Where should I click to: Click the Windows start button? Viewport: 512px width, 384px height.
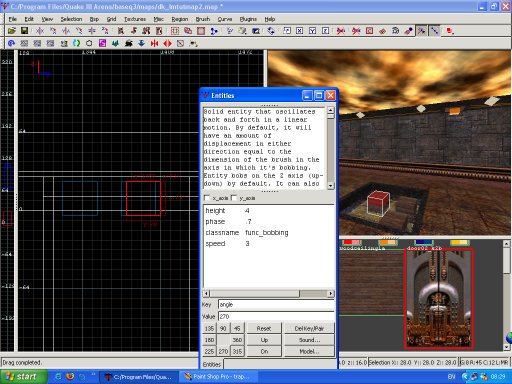click(23, 377)
